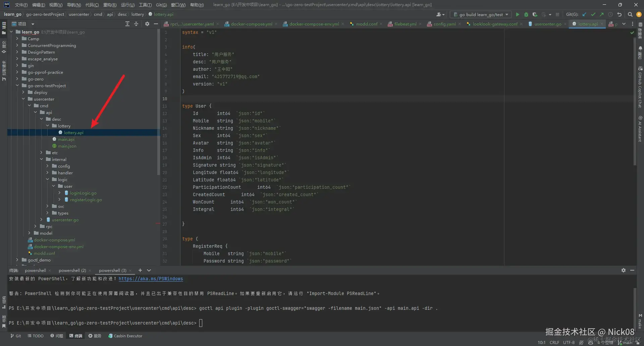Toggle the TODO tool window
Image resolution: width=644 pixels, height=346 pixels.
[36, 336]
